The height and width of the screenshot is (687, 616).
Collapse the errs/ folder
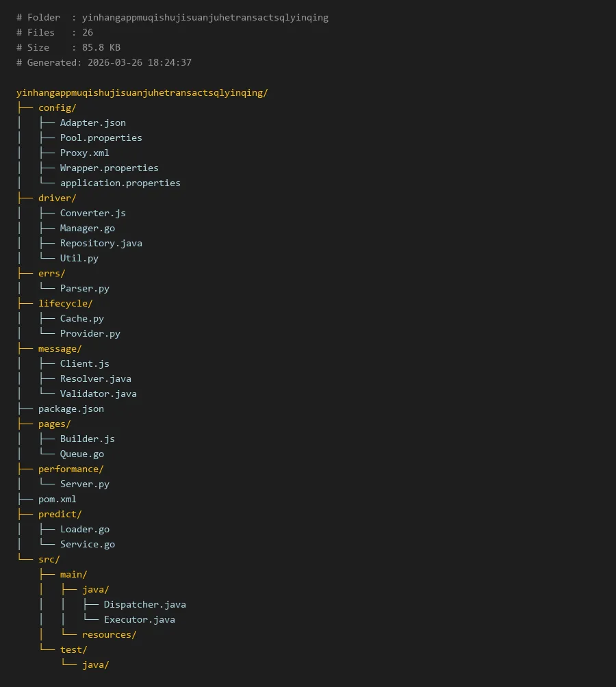[51, 273]
